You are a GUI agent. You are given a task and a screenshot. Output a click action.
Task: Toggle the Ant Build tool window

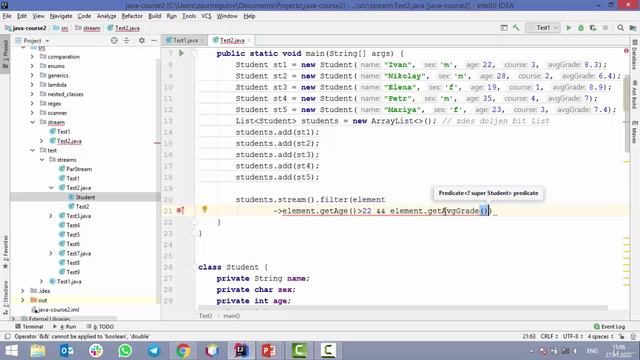(x=635, y=95)
